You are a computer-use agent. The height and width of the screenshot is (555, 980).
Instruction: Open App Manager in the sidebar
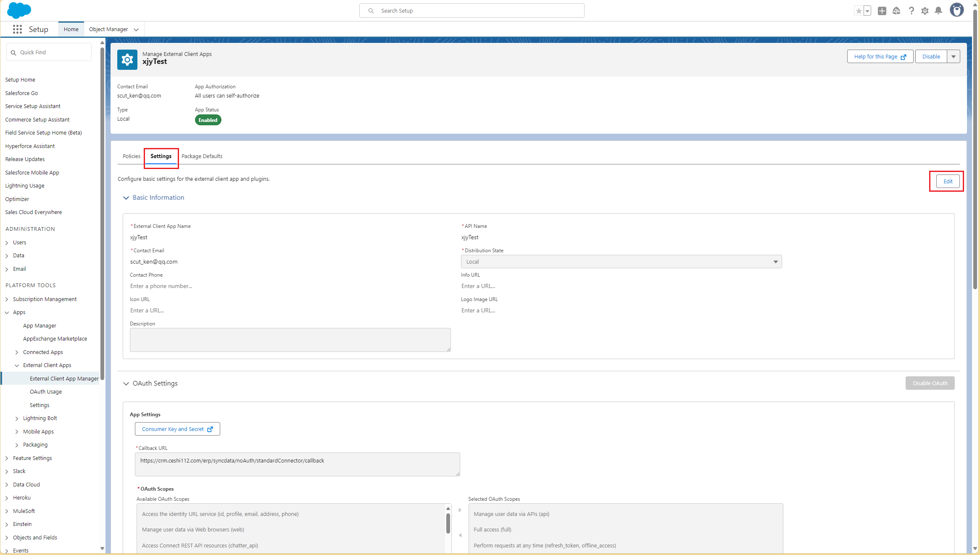tap(40, 326)
